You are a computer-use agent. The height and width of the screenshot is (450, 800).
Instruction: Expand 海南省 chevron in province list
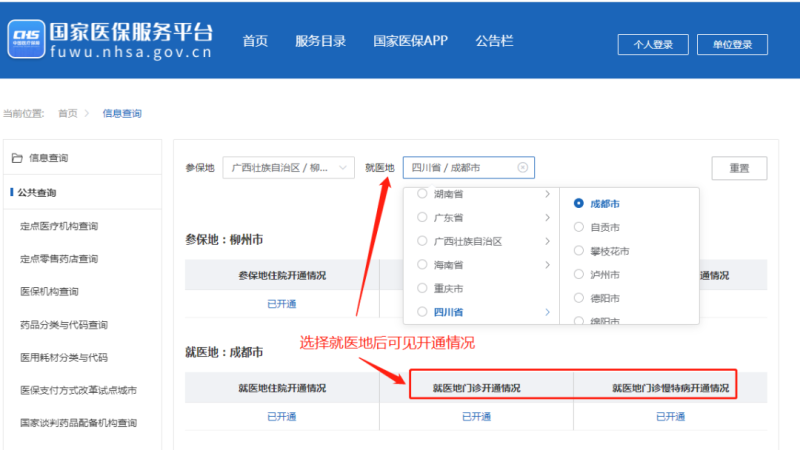pos(547,265)
